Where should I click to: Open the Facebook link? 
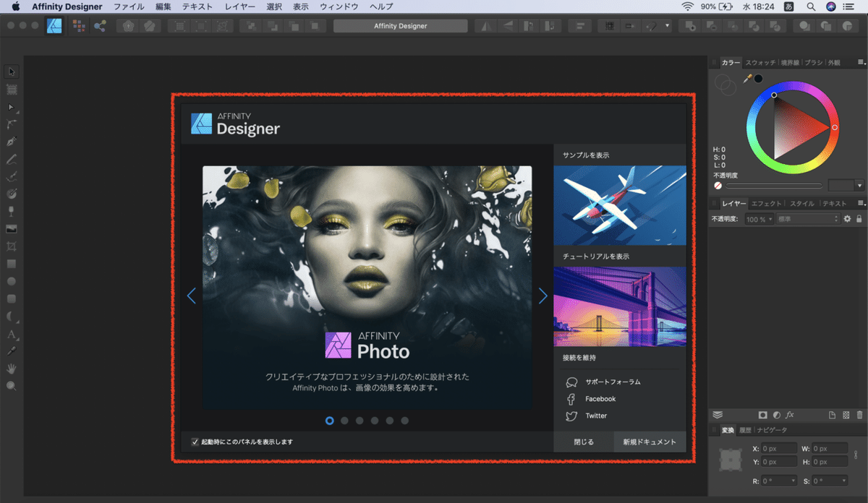(x=600, y=399)
